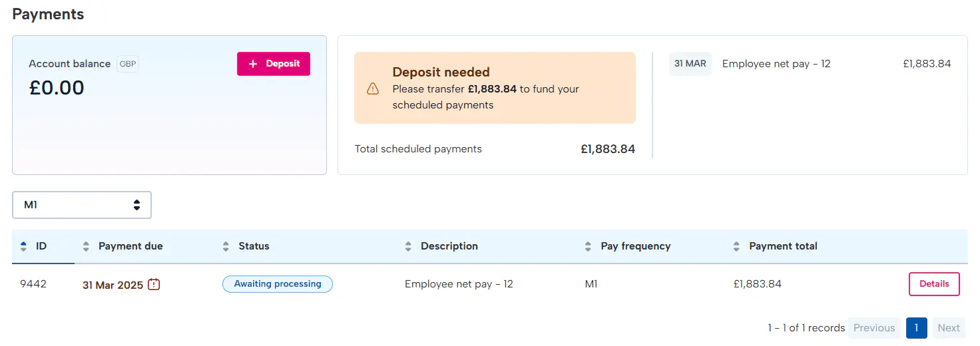Sort by Status column icon
Image resolution: width=980 pixels, height=346 pixels.
[226, 246]
